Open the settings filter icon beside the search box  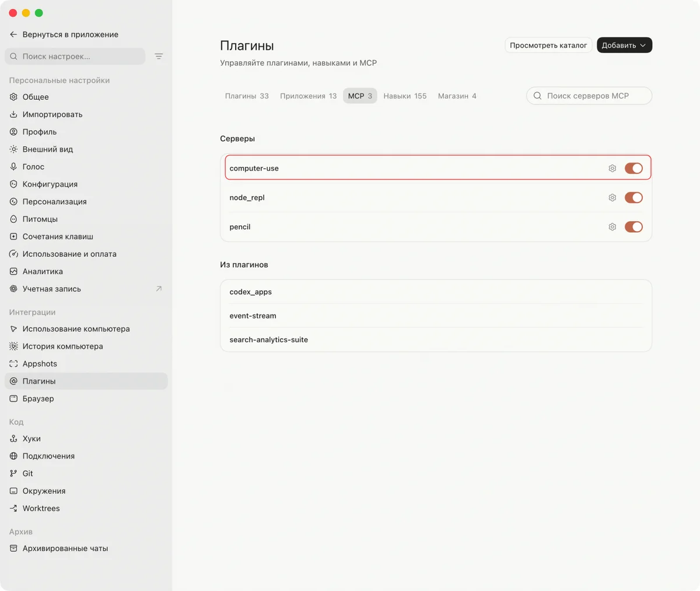point(159,57)
